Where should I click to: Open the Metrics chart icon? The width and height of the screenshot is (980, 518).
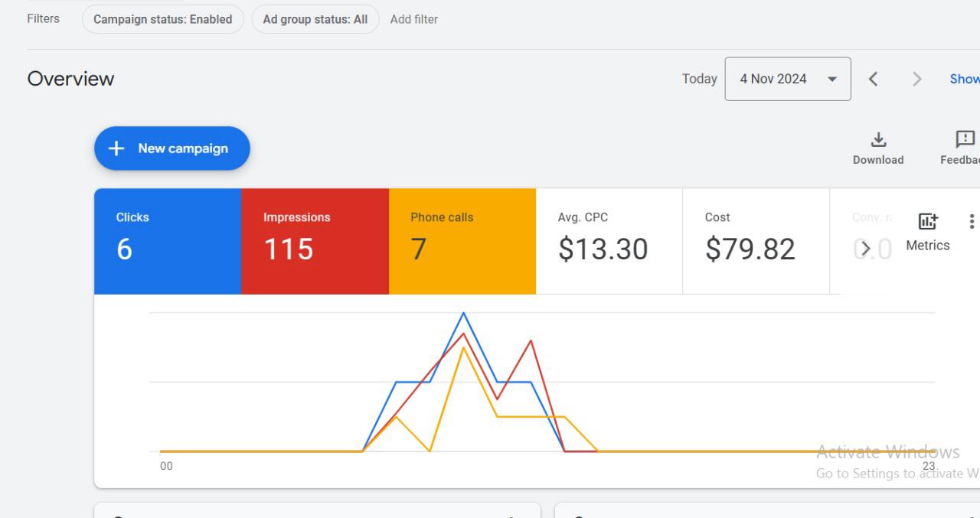[927, 222]
